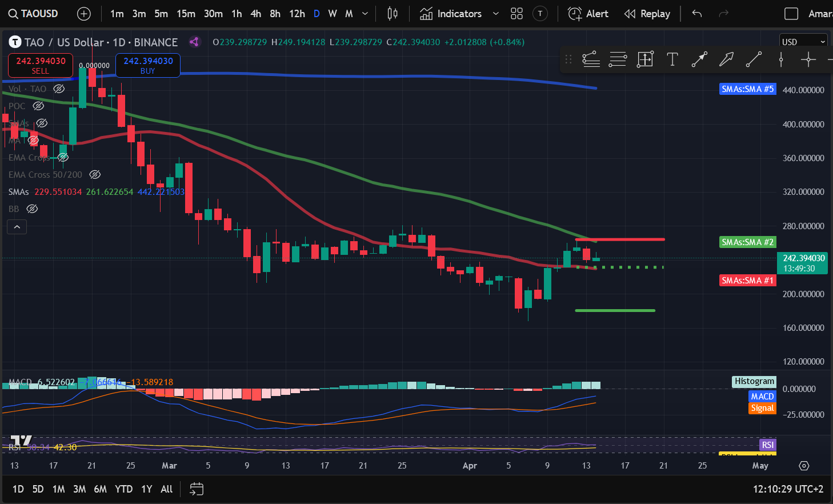Screen dimensions: 833x504
Task: Select the solid green support line
Action: (615, 310)
